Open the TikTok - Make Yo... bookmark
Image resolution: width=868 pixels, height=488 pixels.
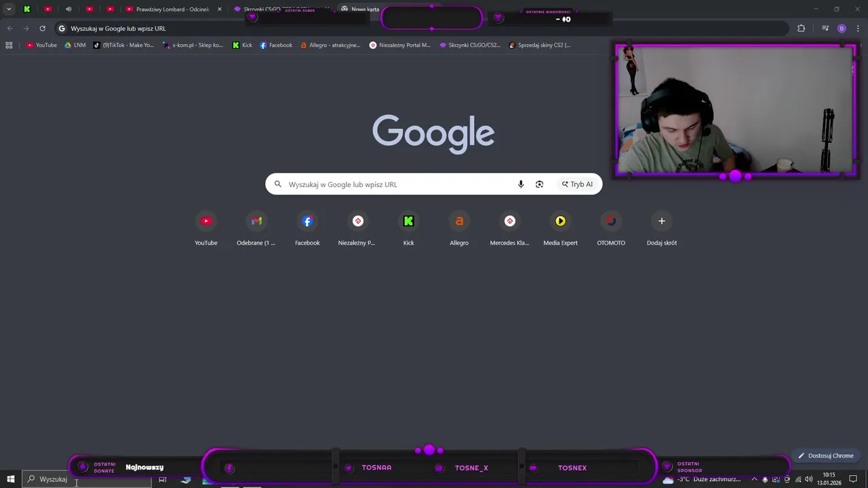pyautogui.click(x=123, y=45)
